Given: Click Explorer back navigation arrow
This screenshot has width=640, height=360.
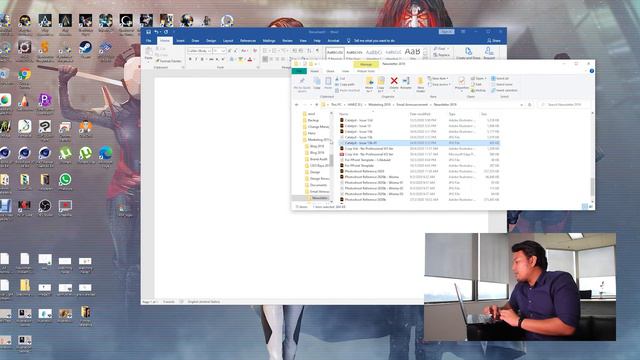Looking at the screenshot, I should click(x=297, y=104).
